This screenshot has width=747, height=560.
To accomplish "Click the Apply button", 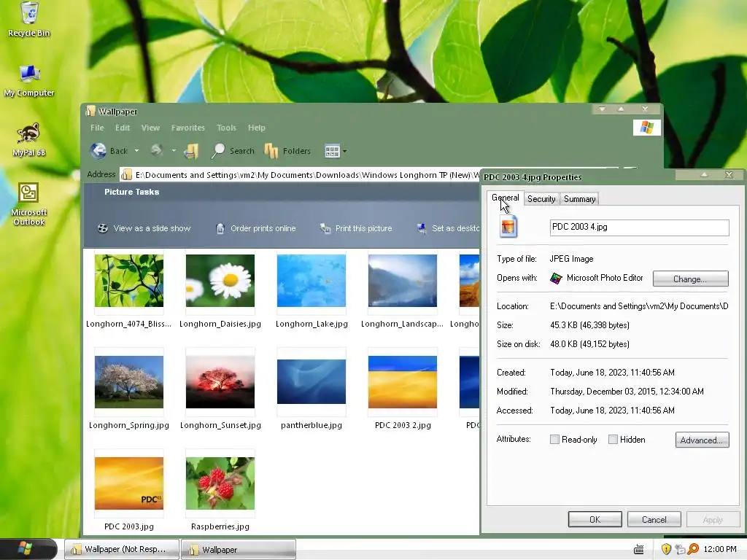I will (713, 519).
